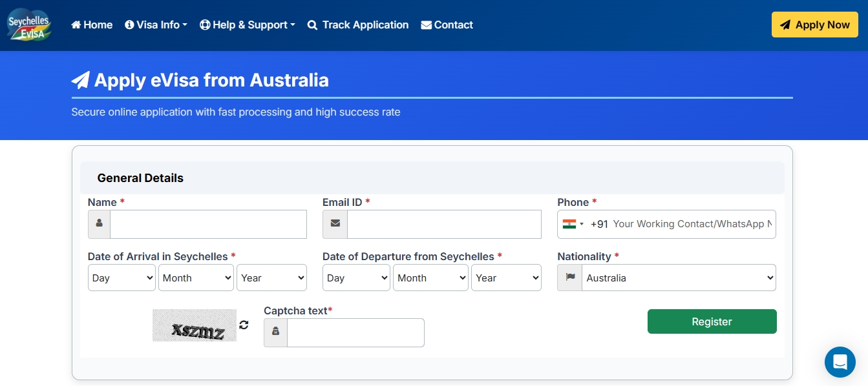
Task: Open the live chat widget icon
Action: [840, 361]
